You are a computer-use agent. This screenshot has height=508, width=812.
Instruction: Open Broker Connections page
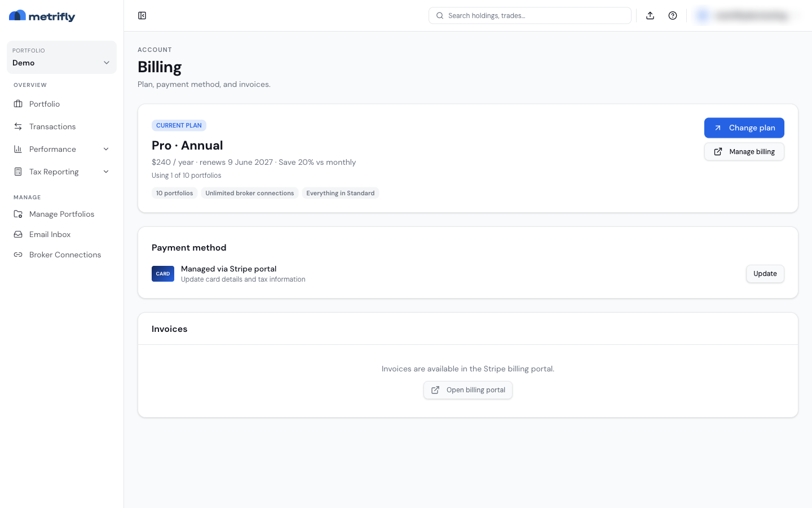click(61, 255)
